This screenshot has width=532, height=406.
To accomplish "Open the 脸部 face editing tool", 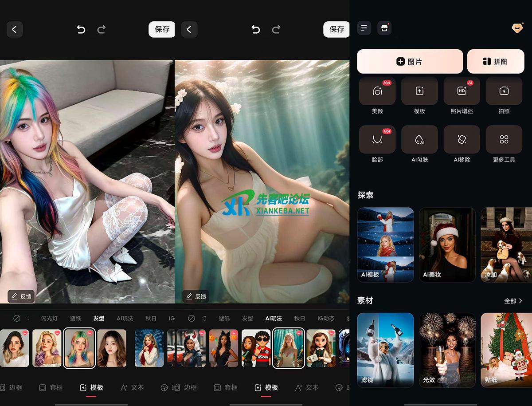I will coord(377,139).
